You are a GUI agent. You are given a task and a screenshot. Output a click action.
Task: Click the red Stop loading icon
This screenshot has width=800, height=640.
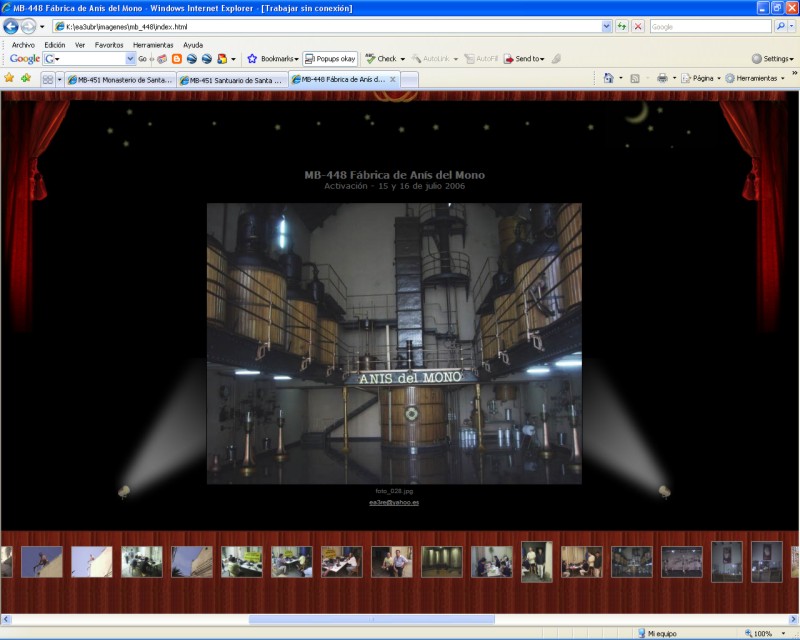pyautogui.click(x=638, y=27)
